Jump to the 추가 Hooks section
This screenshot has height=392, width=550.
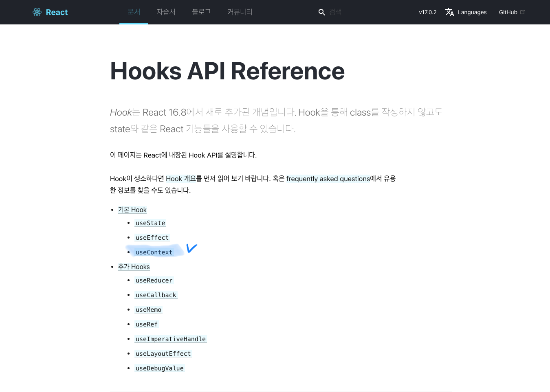pyautogui.click(x=134, y=267)
